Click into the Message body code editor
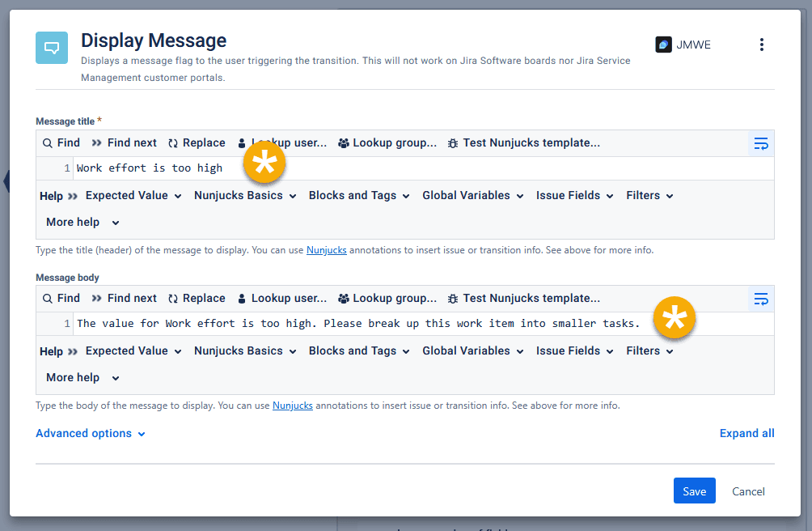This screenshot has height=531, width=812. [x=424, y=324]
